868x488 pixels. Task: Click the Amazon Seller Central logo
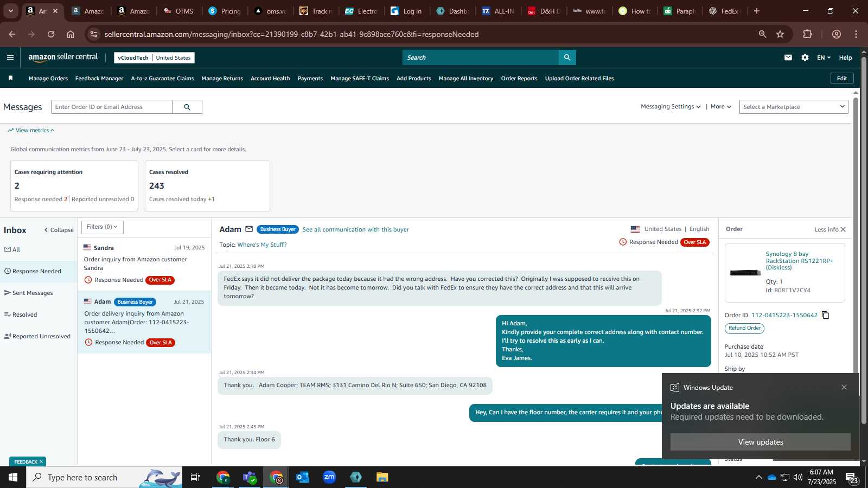point(63,57)
